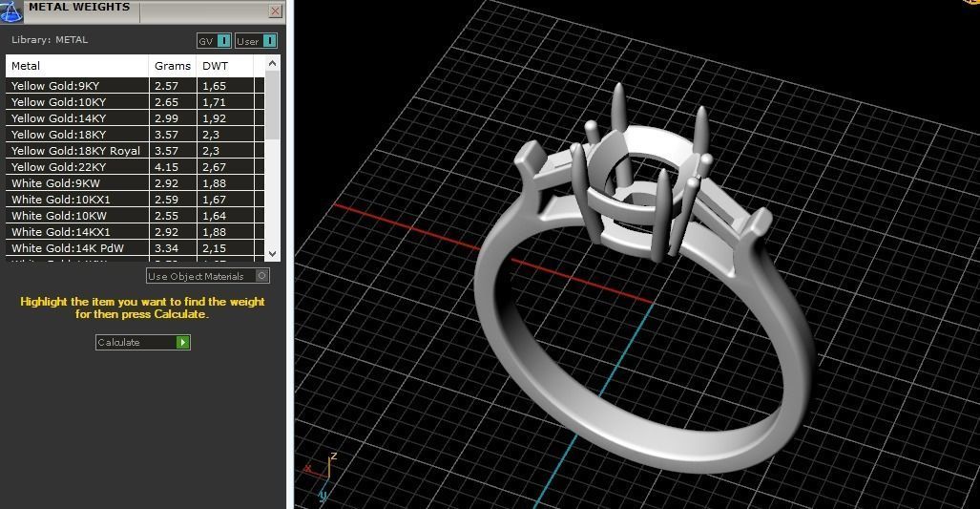Click the Metal Weights title tab

(x=79, y=7)
